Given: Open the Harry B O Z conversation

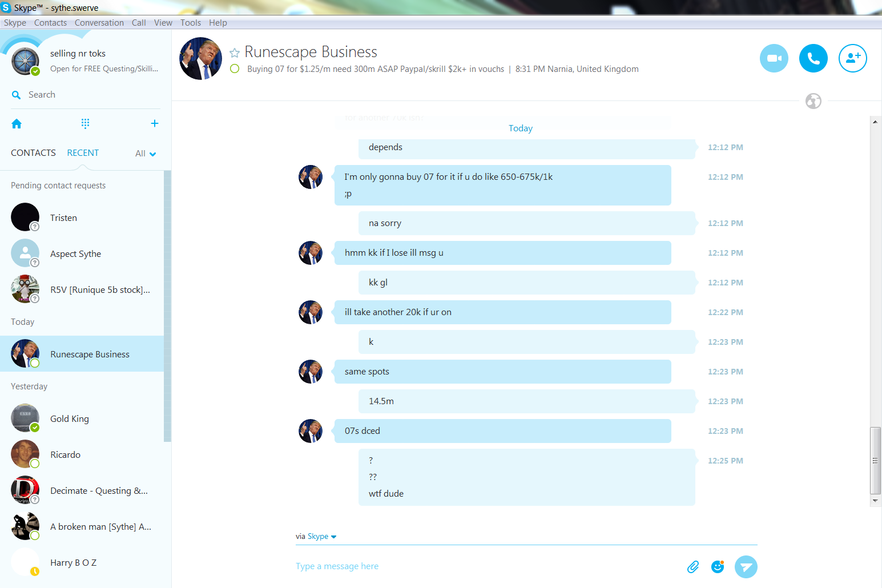Looking at the screenshot, I should (82, 562).
